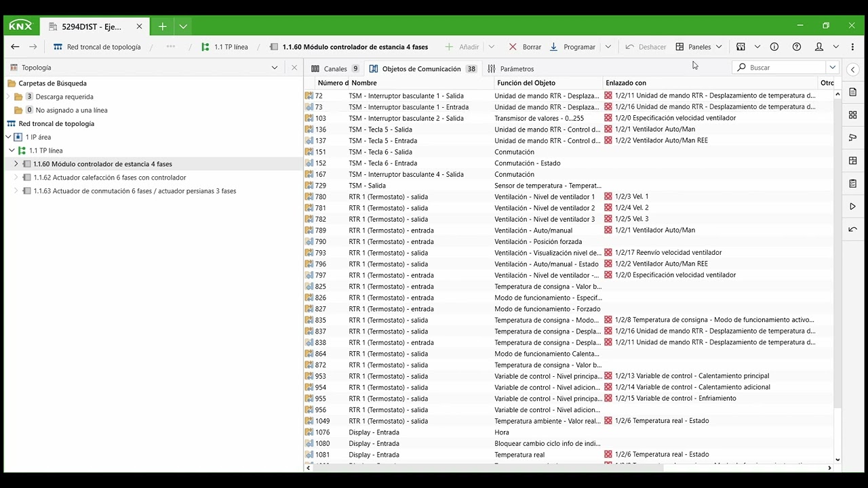This screenshot has width=868, height=488.
Task: Select No asignado a una línea folder
Action: click(x=71, y=110)
